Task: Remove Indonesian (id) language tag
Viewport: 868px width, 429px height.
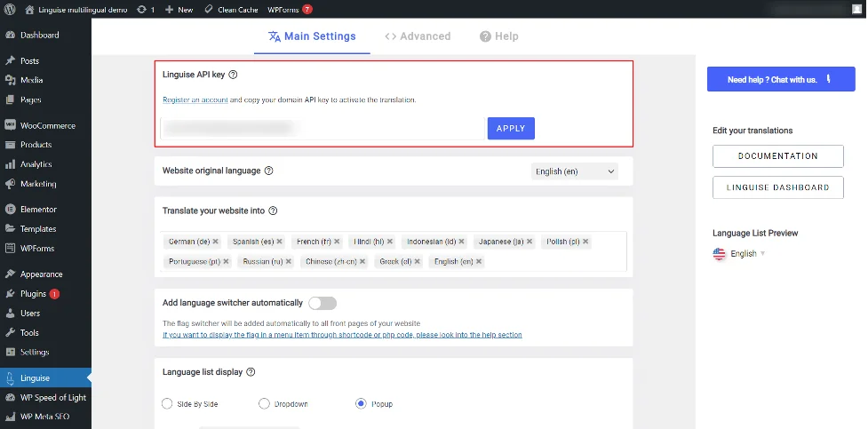Action: [462, 242]
